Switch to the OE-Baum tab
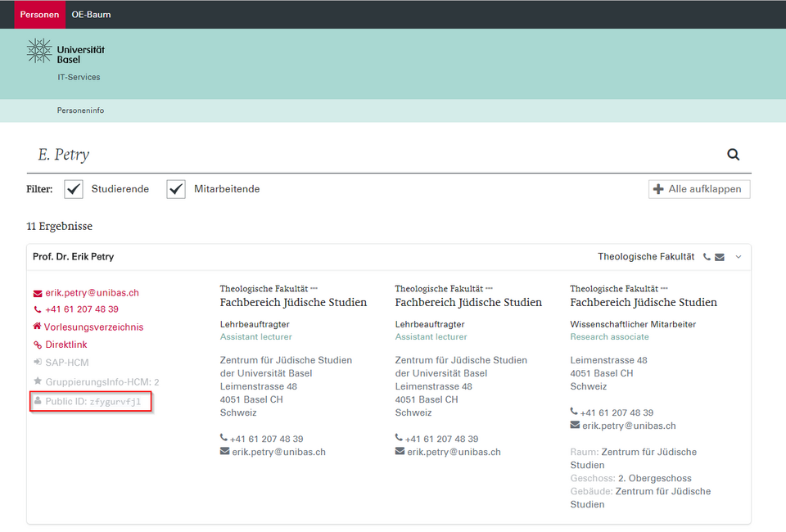This screenshot has height=532, width=786. point(91,15)
